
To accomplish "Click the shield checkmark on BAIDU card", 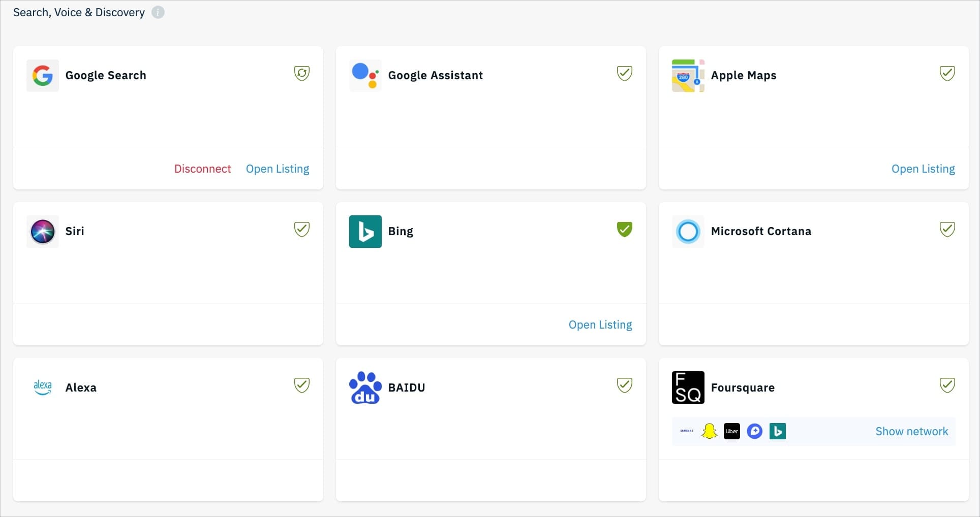I will tap(625, 385).
